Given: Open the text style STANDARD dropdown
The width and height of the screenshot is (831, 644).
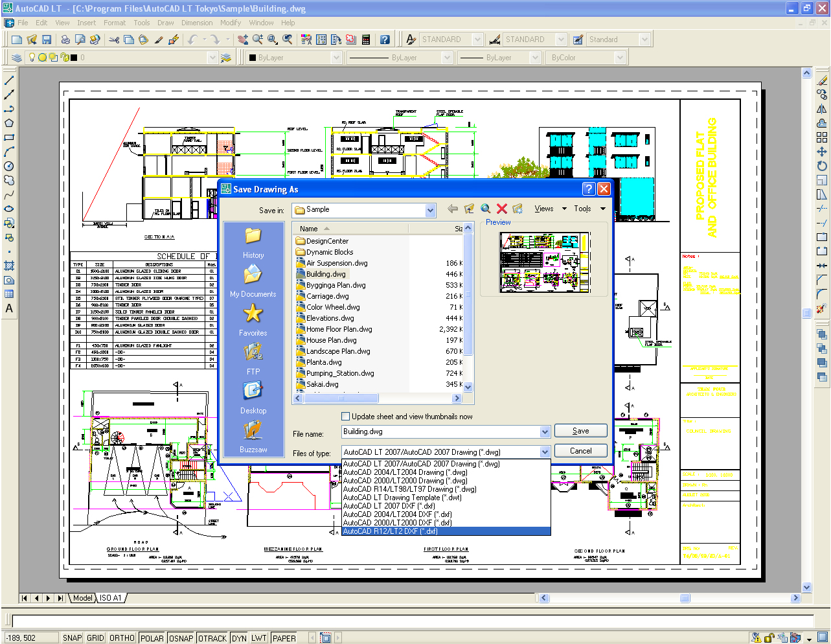Looking at the screenshot, I should click(477, 40).
